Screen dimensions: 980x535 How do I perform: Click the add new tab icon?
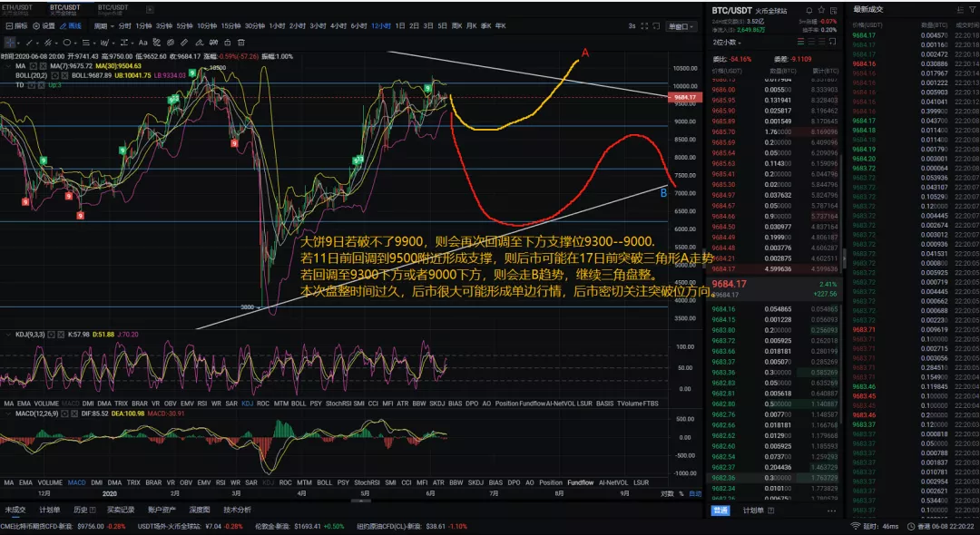pyautogui.click(x=150, y=9)
